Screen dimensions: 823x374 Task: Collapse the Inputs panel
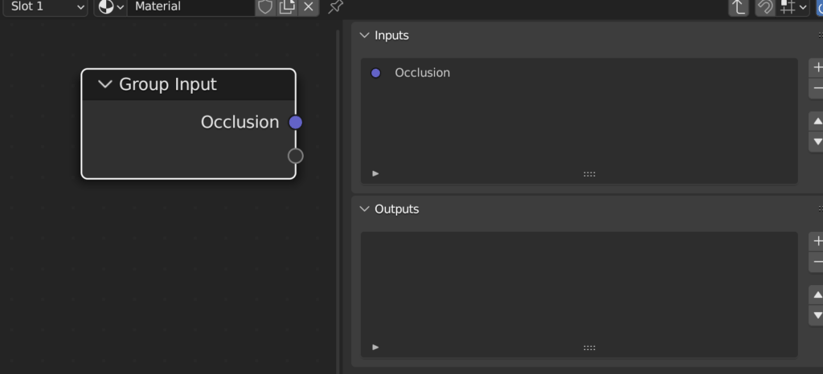click(x=364, y=35)
